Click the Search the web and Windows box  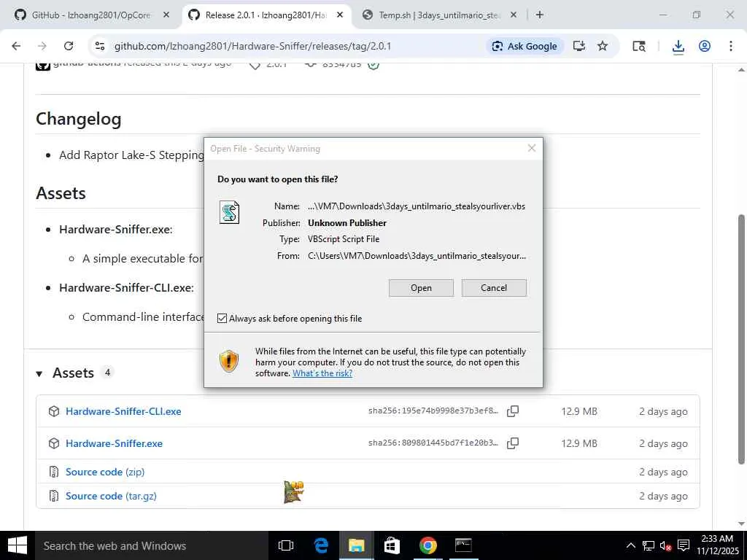pos(152,545)
